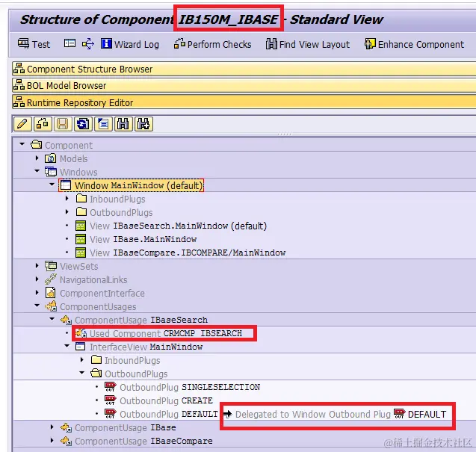Collapse the ComponentUsages node

pos(37,306)
